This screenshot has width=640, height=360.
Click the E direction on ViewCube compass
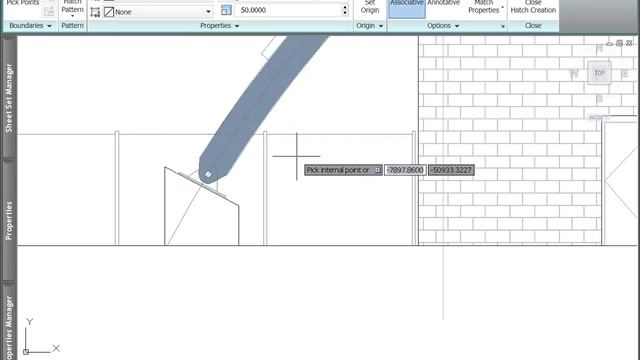[x=624, y=74]
